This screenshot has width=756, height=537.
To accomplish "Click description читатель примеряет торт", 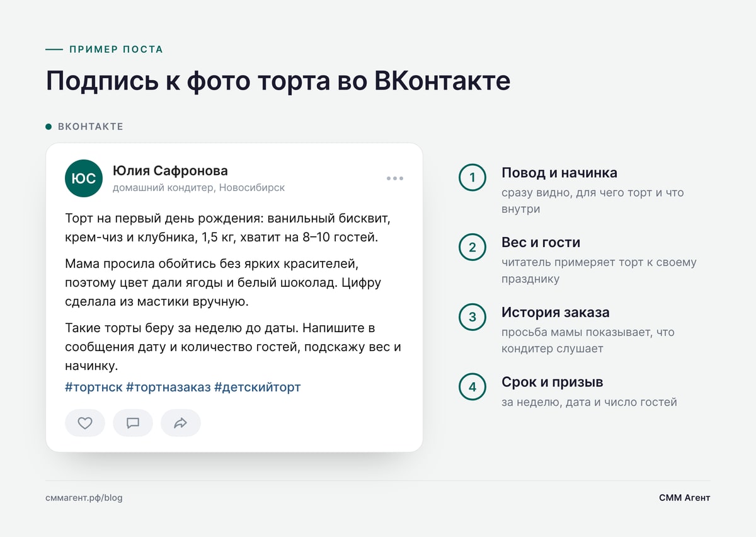I will (599, 270).
